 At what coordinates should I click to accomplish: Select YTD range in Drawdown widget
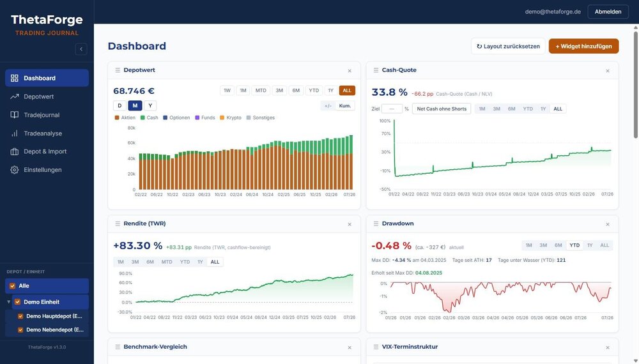[574, 245]
